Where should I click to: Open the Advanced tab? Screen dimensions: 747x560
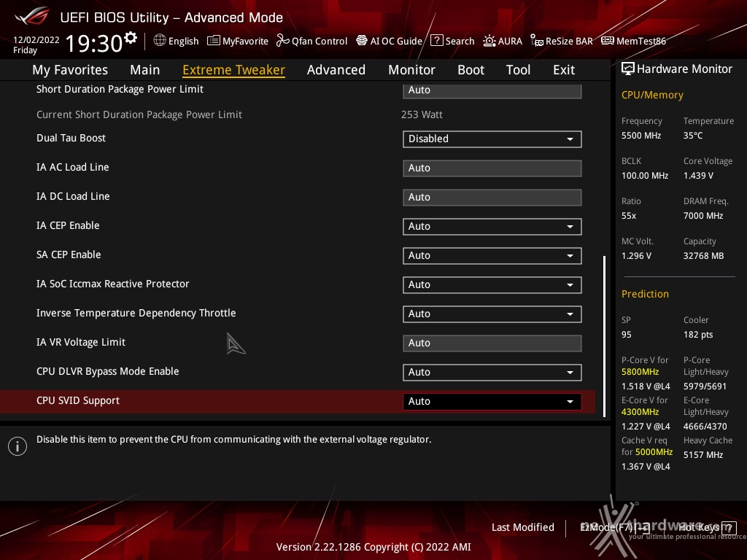coord(336,70)
